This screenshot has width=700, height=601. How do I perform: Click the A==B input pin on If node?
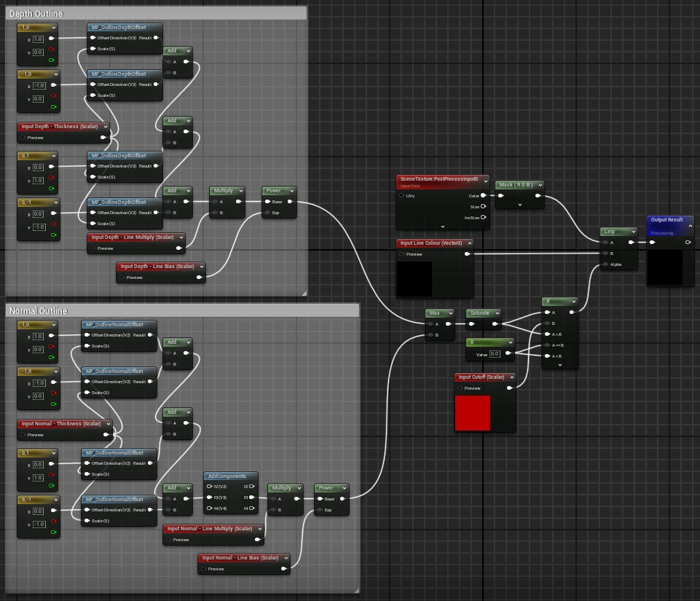(547, 345)
